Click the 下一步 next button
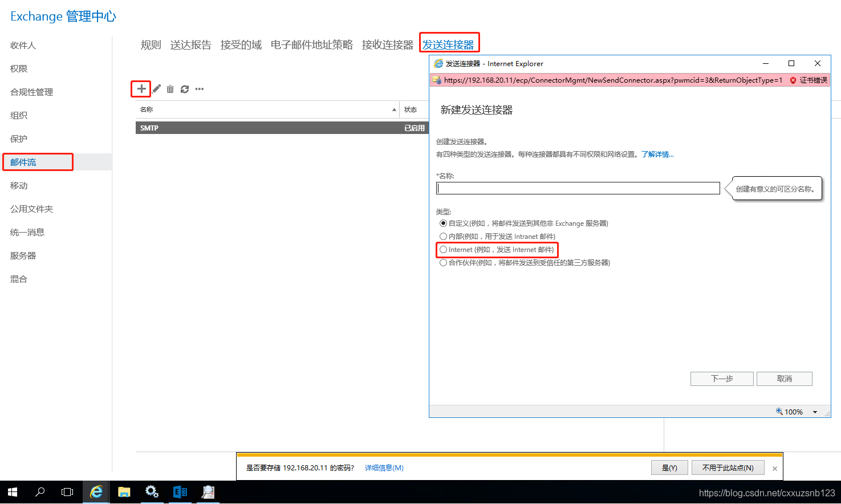This screenshot has height=504, width=841. [722, 379]
